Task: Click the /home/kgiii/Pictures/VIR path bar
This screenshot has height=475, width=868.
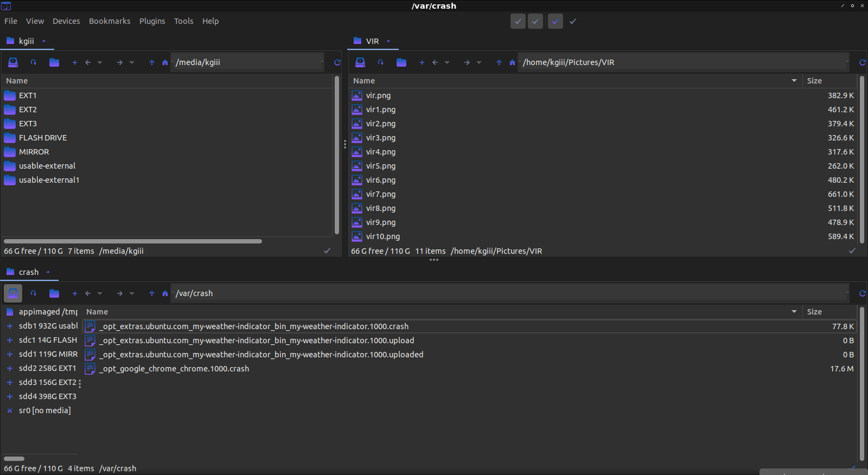Action: tap(684, 62)
